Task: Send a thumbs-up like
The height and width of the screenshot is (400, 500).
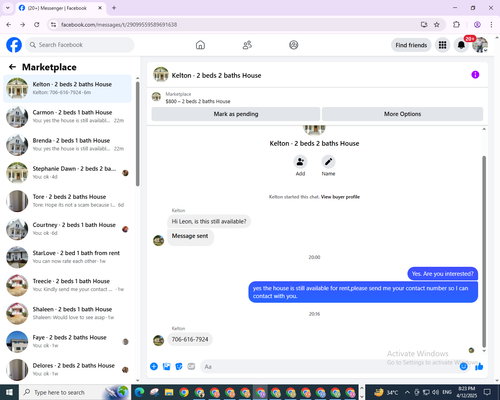Action: (479, 366)
